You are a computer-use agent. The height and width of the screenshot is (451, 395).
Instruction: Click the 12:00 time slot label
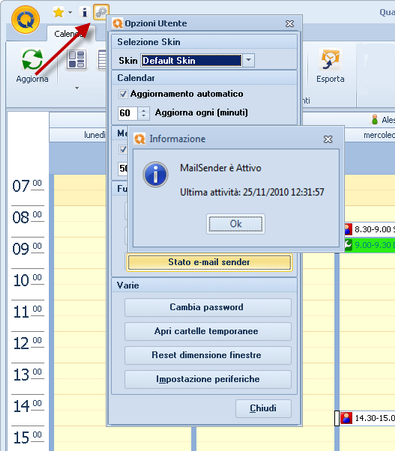click(x=27, y=343)
